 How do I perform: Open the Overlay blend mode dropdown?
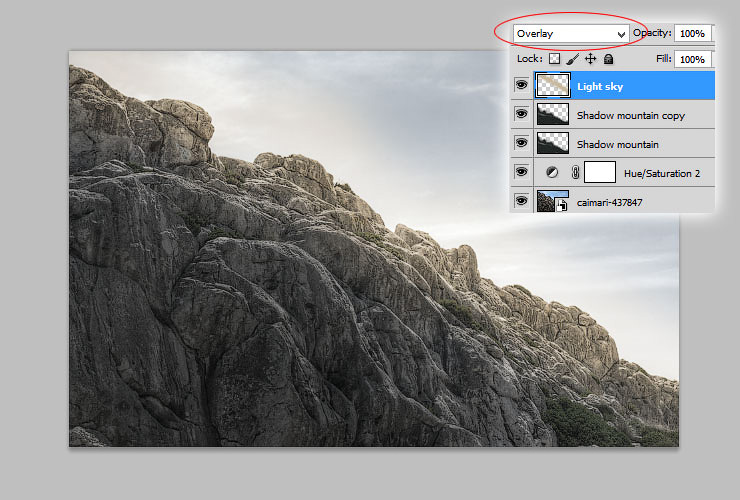coord(571,34)
